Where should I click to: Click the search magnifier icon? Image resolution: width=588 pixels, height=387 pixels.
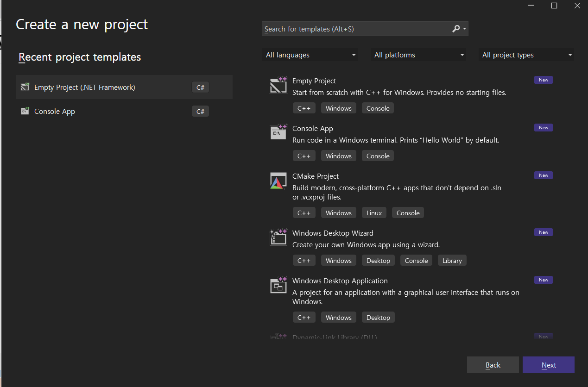456,29
